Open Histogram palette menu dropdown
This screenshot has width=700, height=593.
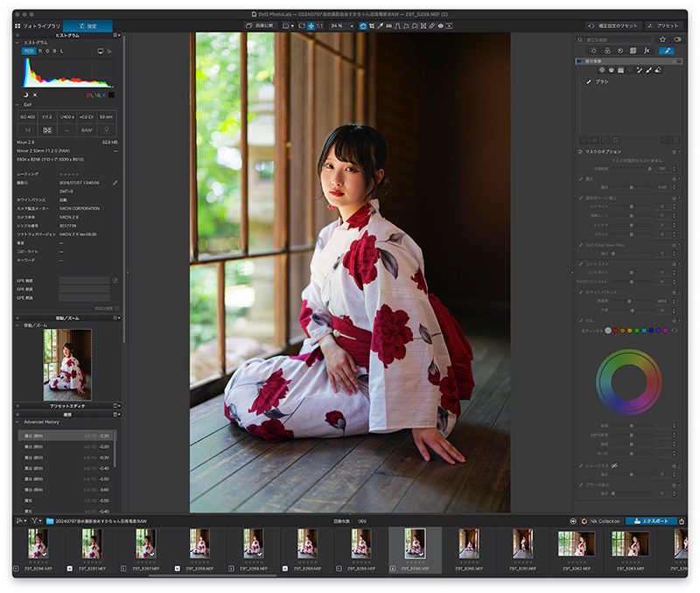[116, 35]
